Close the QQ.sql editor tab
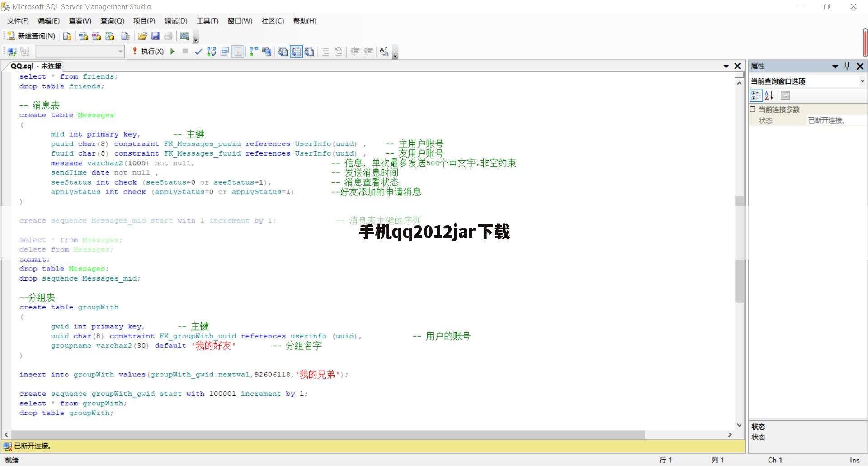This screenshot has width=868, height=466. tap(737, 66)
